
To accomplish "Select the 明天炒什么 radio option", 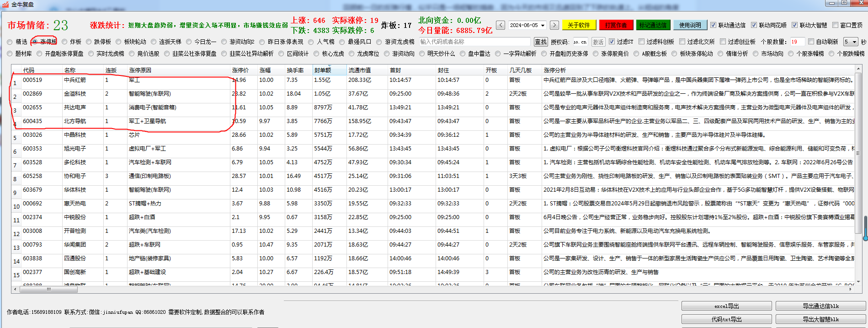I will (x=422, y=54).
